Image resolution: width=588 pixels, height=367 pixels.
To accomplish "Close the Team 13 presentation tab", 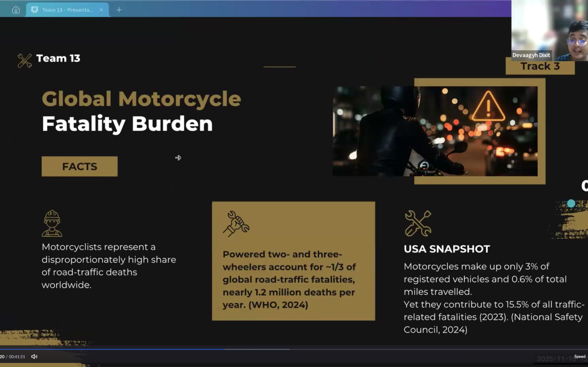I will tap(101, 10).
